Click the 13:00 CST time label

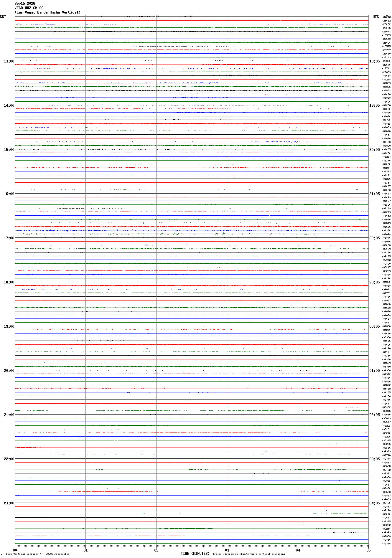(x=9, y=61)
